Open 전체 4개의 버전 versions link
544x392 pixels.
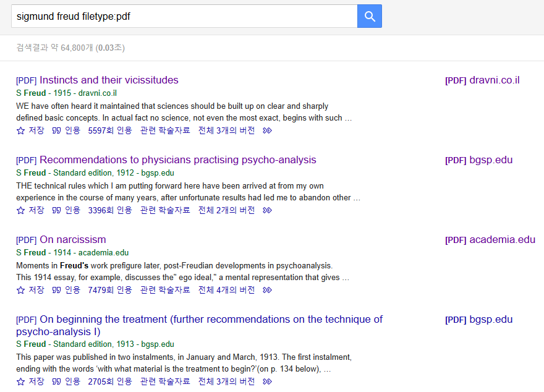[226, 290]
